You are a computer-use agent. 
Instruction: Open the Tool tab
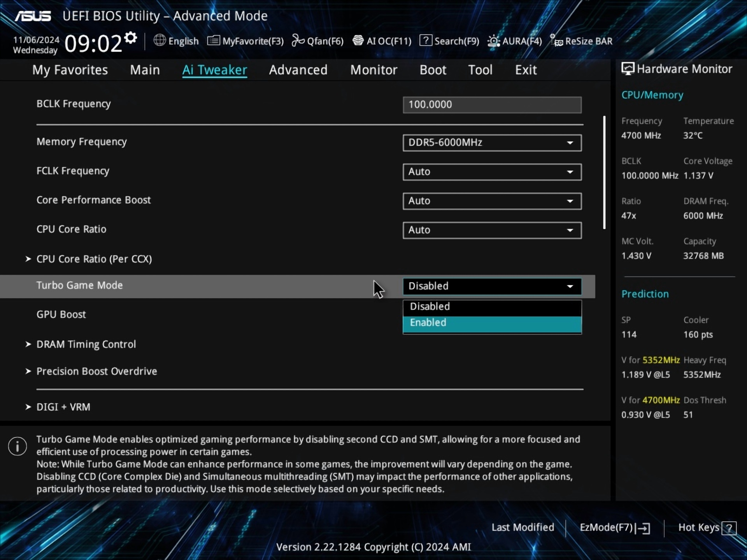480,70
